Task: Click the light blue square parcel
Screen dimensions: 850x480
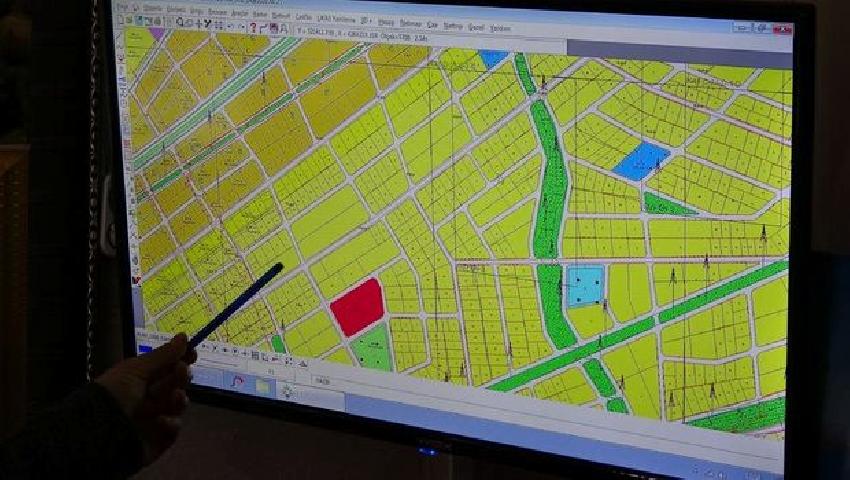Action: [x=585, y=286]
